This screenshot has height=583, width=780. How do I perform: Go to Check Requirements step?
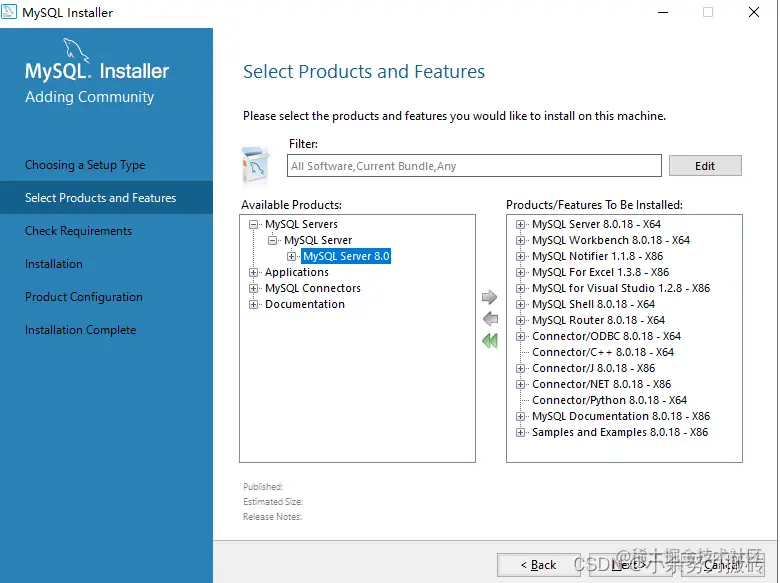(78, 231)
